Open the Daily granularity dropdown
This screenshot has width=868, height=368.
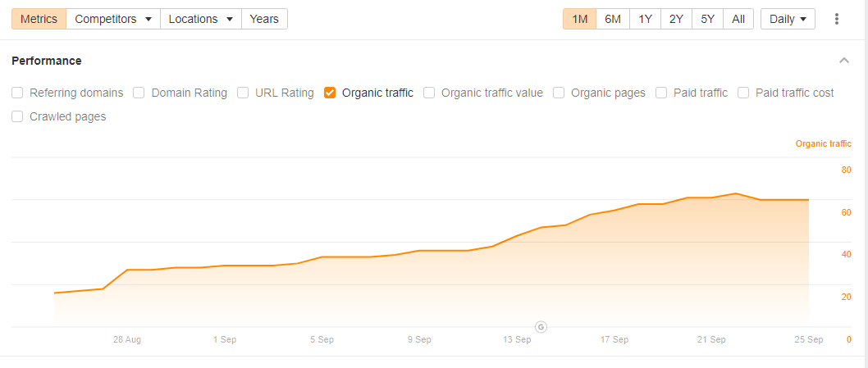point(788,19)
